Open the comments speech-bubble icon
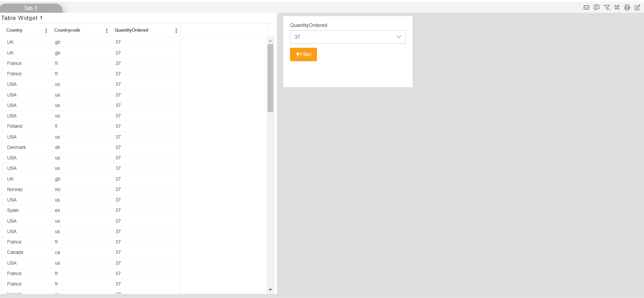644x298 pixels. (596, 7)
